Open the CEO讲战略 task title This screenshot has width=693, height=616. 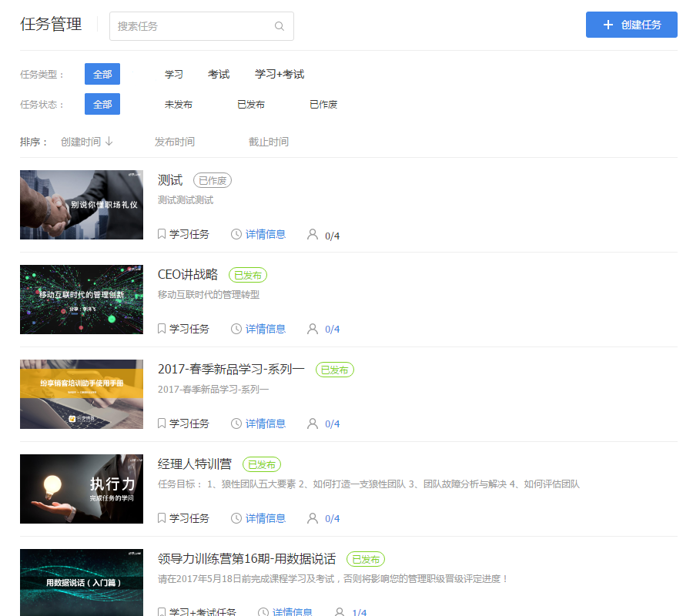[x=188, y=274]
